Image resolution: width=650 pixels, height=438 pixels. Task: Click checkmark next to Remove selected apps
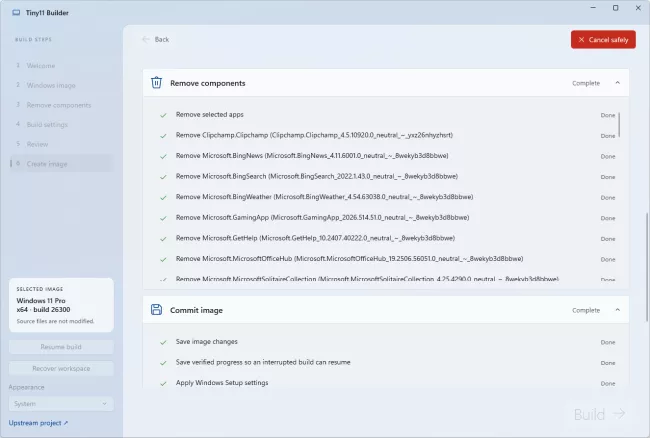[163, 115]
